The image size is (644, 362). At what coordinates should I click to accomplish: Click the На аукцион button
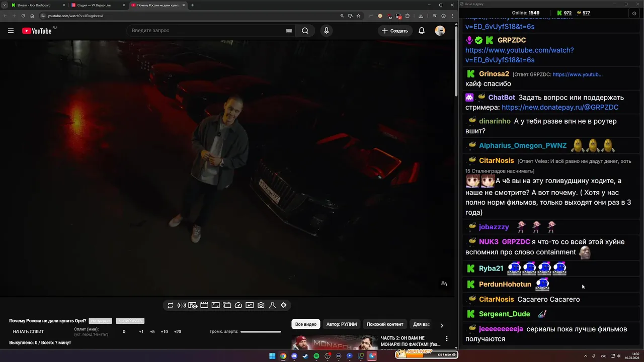pyautogui.click(x=100, y=321)
